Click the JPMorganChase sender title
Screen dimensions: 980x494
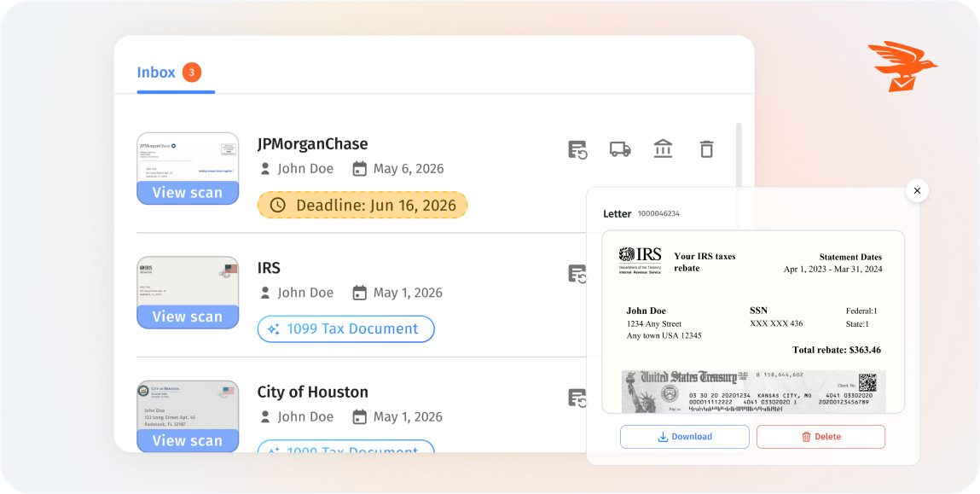pos(312,144)
